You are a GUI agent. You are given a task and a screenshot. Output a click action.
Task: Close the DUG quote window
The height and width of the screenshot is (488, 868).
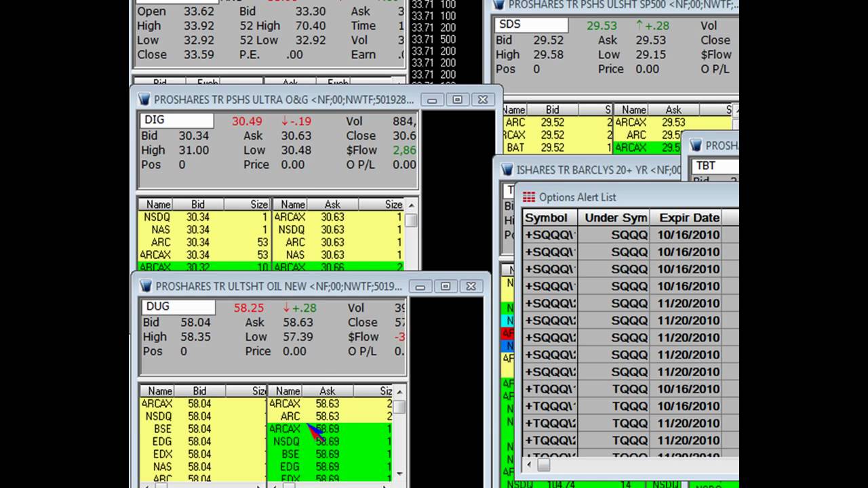(471, 287)
